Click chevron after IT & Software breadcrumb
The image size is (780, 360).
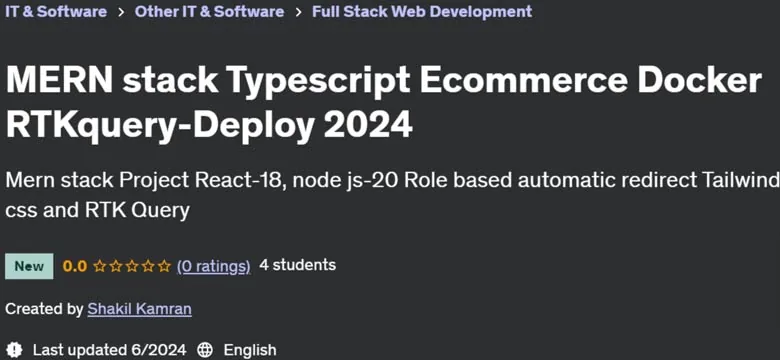click(x=121, y=12)
